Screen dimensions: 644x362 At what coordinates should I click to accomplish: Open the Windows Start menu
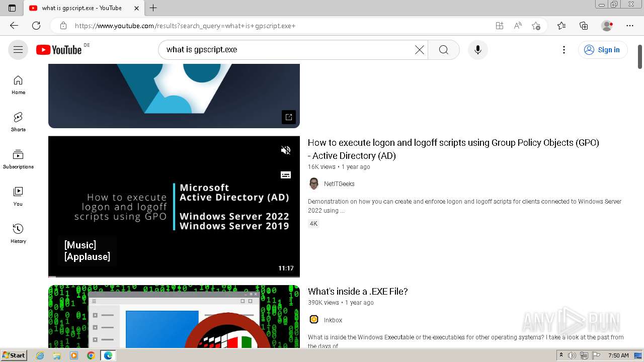pos(14,355)
